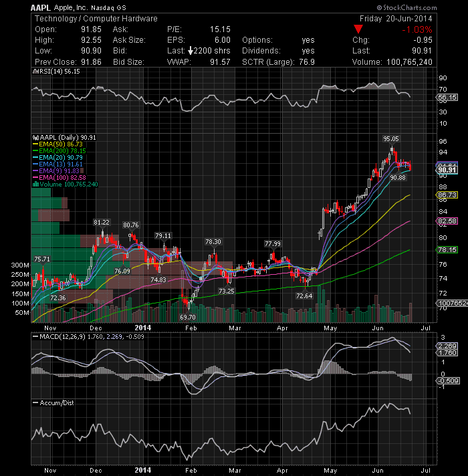
Task: Click the 2.269 MACD signal axis tag
Action: tap(447, 346)
